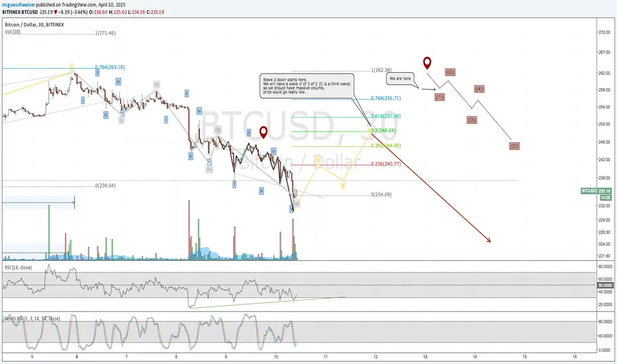Click 250.00 on the price axis
The width and height of the screenshot is (617, 364).
(x=604, y=124)
